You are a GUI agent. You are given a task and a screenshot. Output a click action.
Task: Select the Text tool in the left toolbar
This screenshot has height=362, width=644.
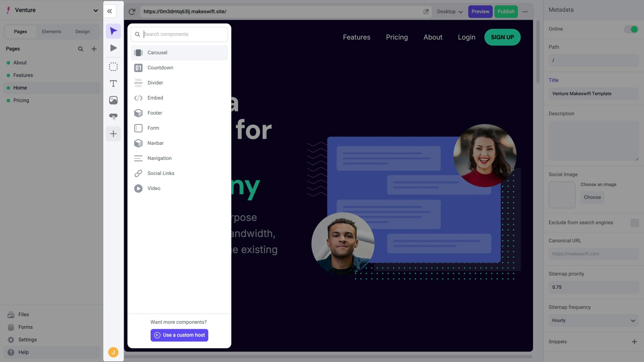coord(113,83)
